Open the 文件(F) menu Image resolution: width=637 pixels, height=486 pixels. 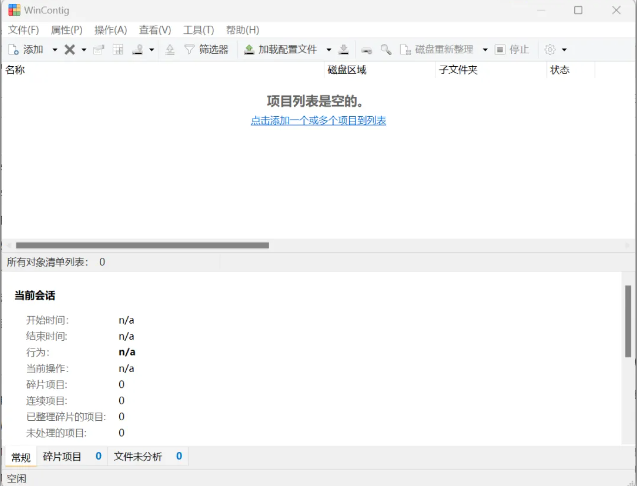coord(23,30)
